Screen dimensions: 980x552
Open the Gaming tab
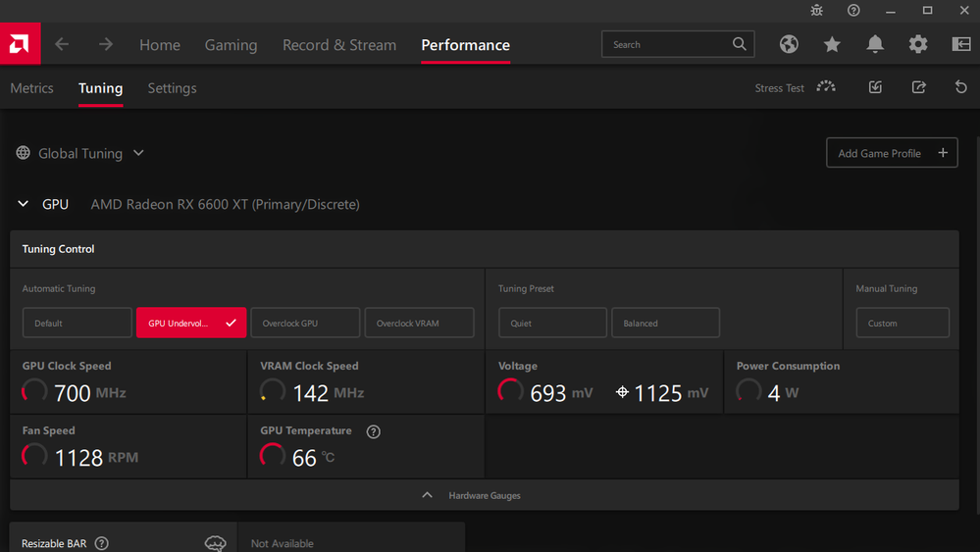point(231,45)
